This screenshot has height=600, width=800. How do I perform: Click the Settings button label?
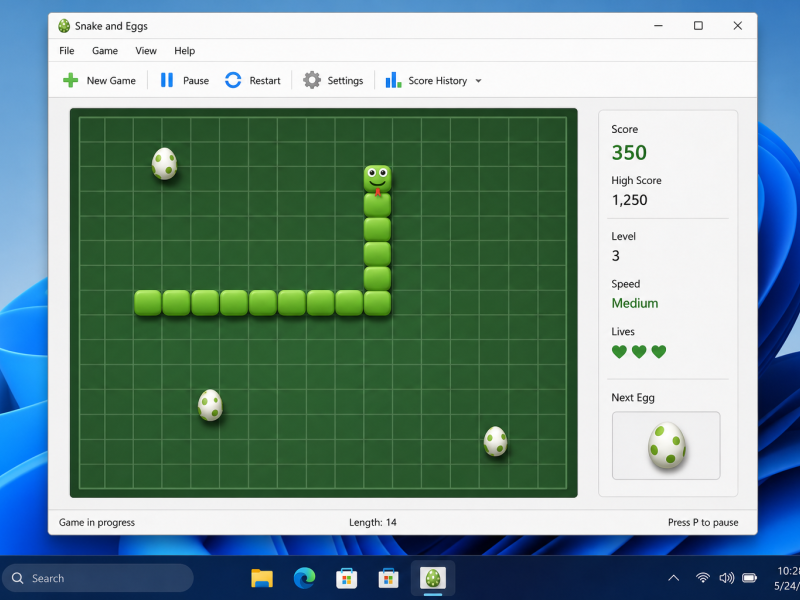[x=345, y=81]
